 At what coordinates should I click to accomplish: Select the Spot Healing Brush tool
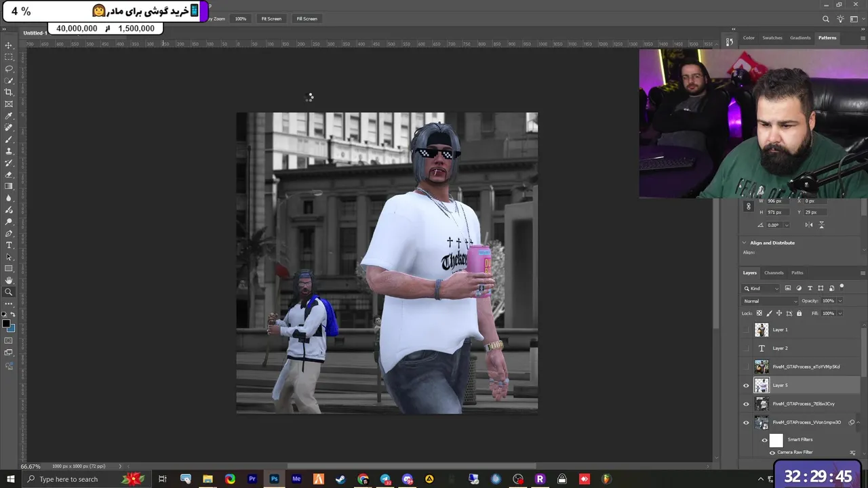pyautogui.click(x=9, y=127)
